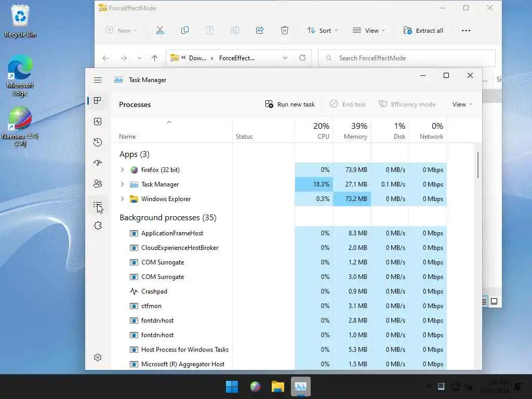532x399 pixels.
Task: Select the ApplicationFrameHost process row
Action: 279,233
